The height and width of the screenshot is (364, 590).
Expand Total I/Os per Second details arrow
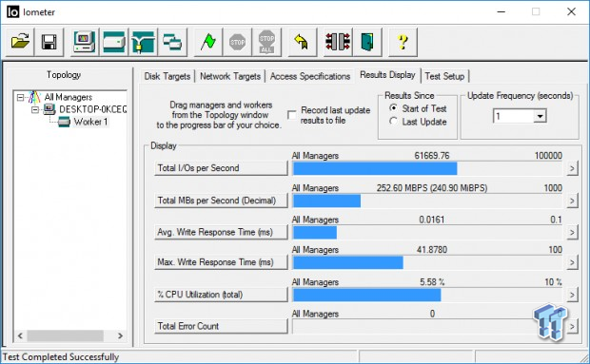point(572,168)
